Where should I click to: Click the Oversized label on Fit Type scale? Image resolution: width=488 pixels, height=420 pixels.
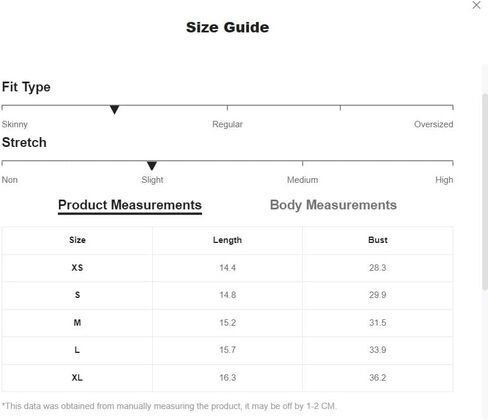[433, 124]
